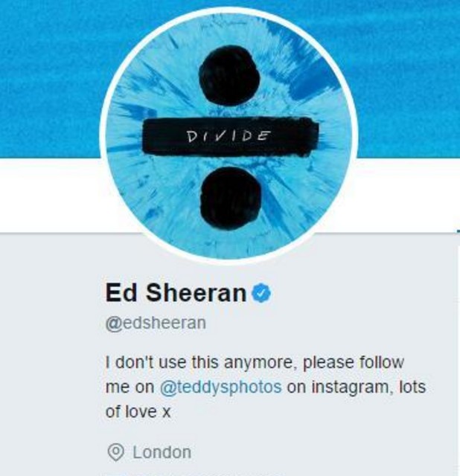Select the London location text
Viewport: 460px width, 476px height.
162,452
